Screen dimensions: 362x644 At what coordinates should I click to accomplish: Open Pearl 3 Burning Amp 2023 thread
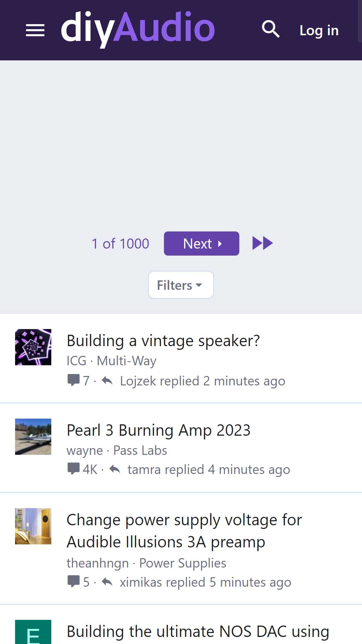159,430
